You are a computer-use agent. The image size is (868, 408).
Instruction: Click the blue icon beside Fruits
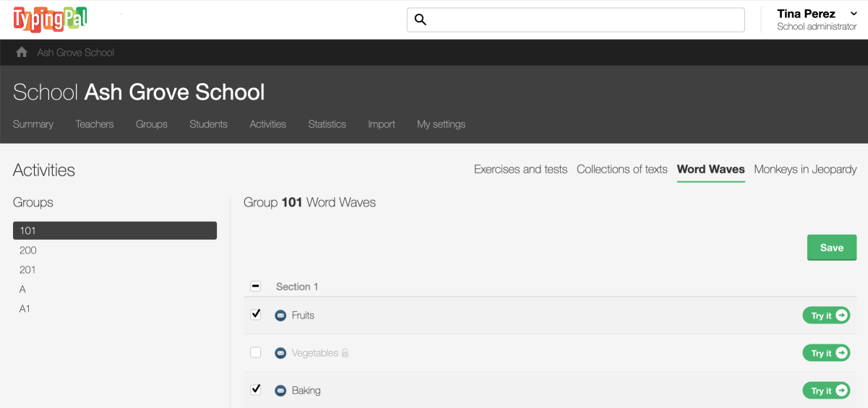click(280, 316)
